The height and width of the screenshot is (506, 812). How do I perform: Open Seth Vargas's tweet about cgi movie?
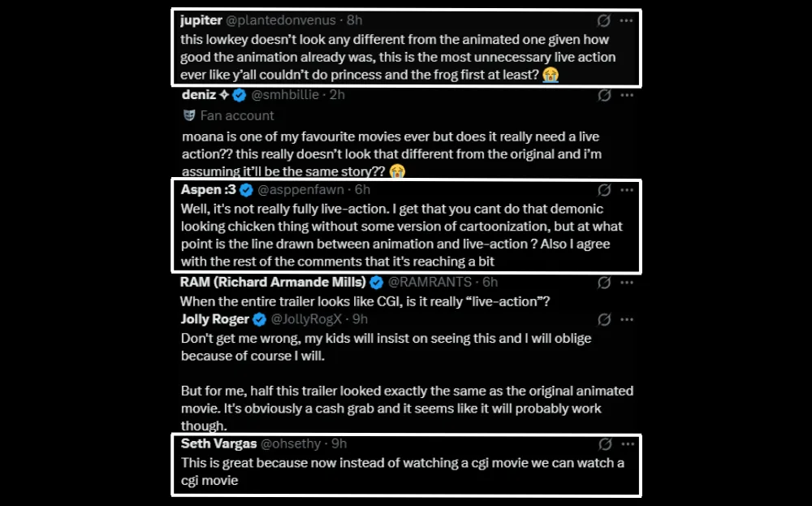tap(402, 471)
